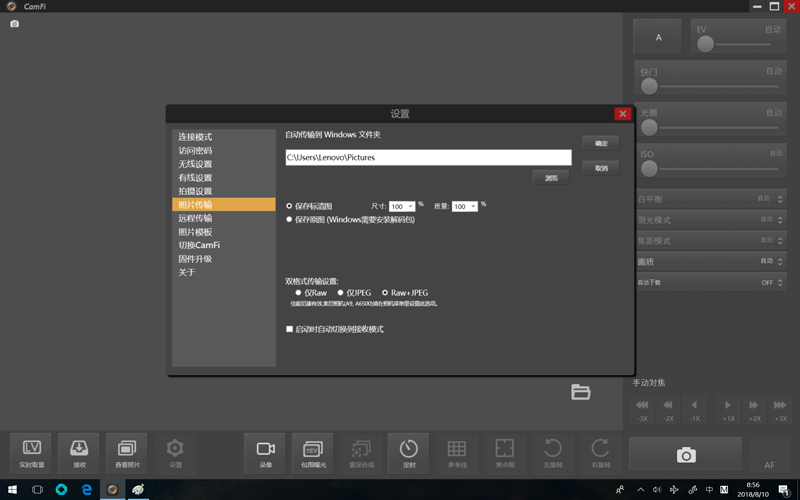Image resolution: width=800 pixels, height=500 pixels.
Task: Open the 接收 receive mode icon
Action: pyautogui.click(x=79, y=452)
